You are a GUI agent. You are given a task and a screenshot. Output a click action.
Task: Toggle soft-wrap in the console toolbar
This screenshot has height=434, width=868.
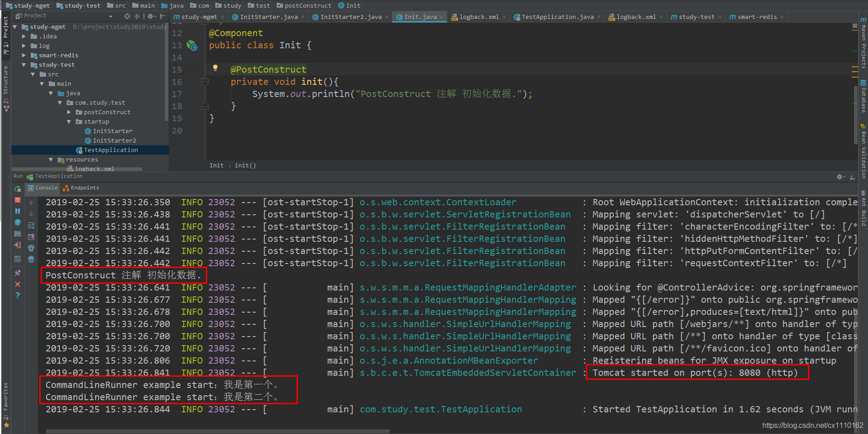point(31,226)
